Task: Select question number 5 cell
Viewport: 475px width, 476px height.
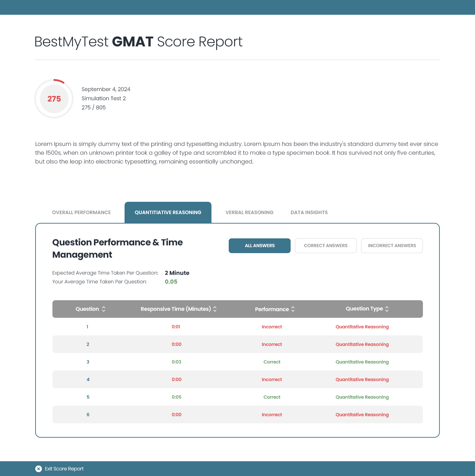Action: coord(88,397)
